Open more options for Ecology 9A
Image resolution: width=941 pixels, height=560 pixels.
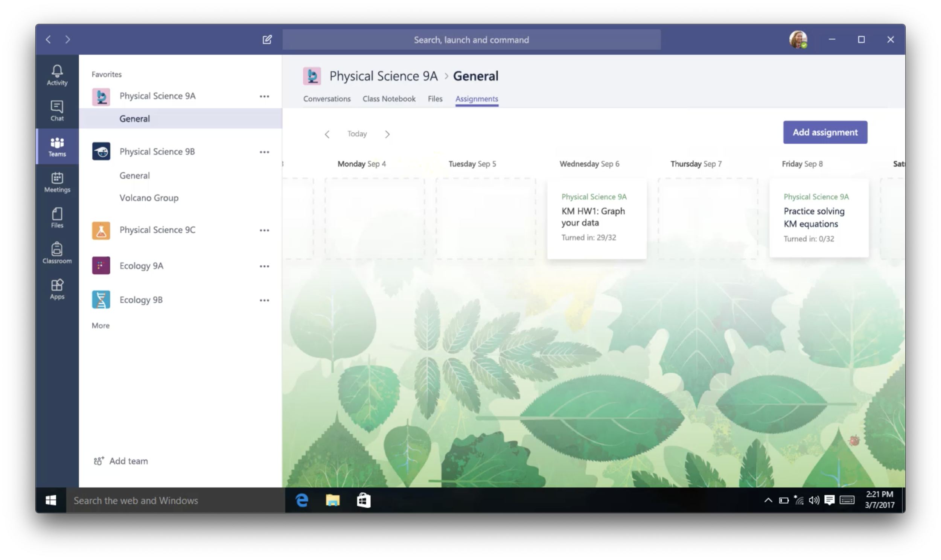click(x=265, y=266)
